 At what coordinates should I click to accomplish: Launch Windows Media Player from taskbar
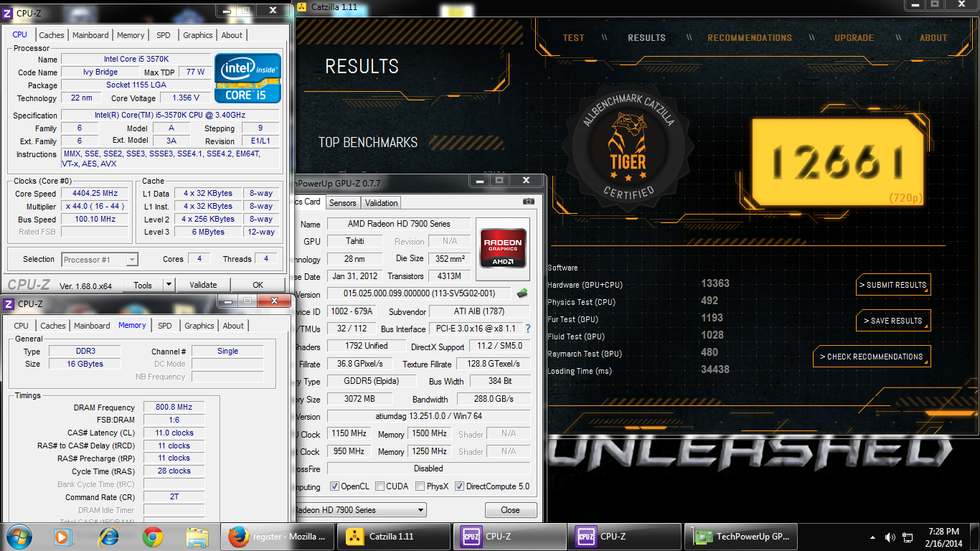(x=62, y=537)
